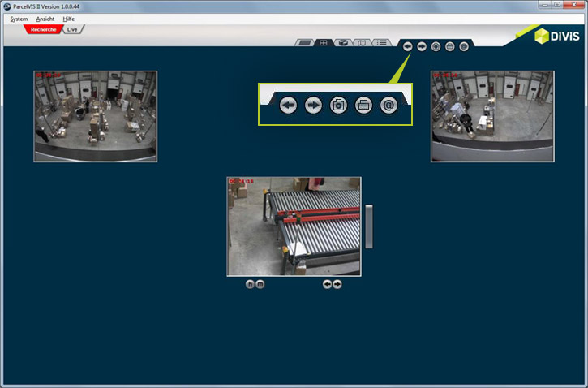Image resolution: width=588 pixels, height=388 pixels.
Task: Step forward with arrow below conveyor view
Action: click(x=337, y=284)
